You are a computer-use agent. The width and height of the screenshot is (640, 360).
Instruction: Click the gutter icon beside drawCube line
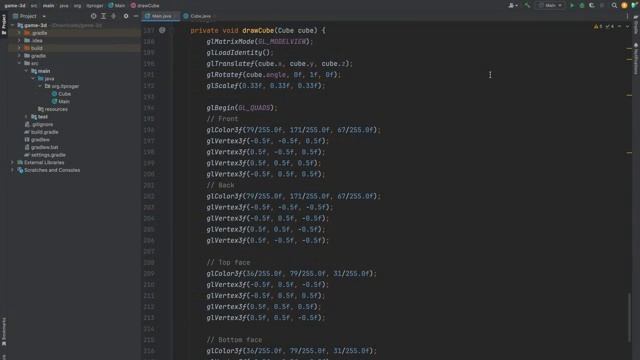(162, 30)
